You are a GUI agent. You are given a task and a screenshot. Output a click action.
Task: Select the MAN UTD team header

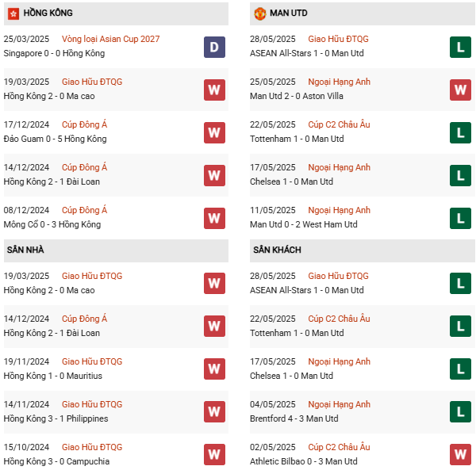click(x=289, y=13)
